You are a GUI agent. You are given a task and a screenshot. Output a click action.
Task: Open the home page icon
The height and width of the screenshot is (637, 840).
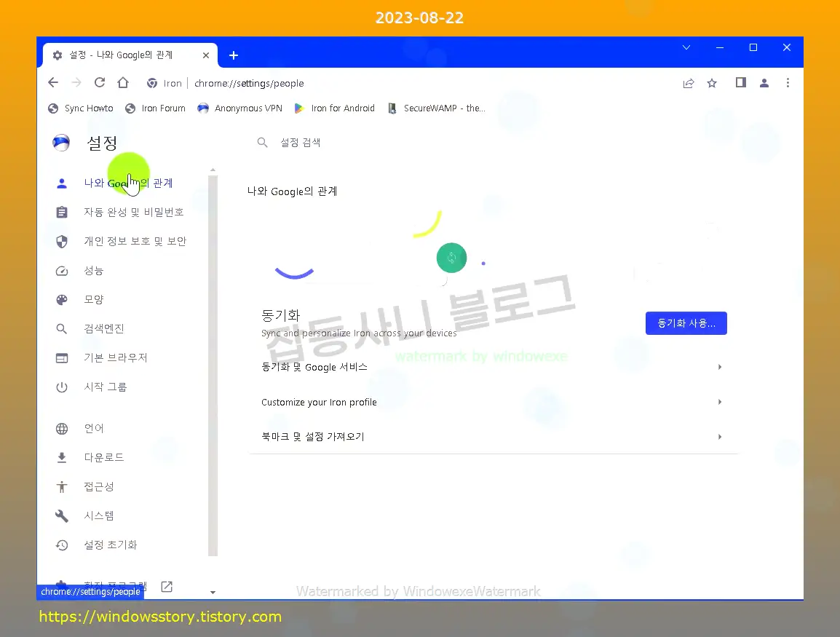[x=123, y=82]
